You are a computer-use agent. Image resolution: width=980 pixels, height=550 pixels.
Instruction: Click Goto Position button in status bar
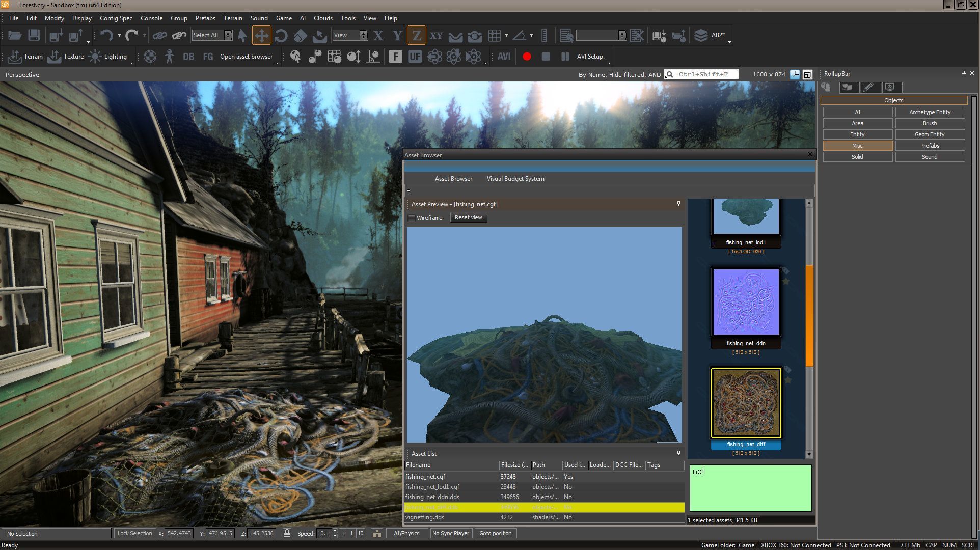tap(496, 533)
